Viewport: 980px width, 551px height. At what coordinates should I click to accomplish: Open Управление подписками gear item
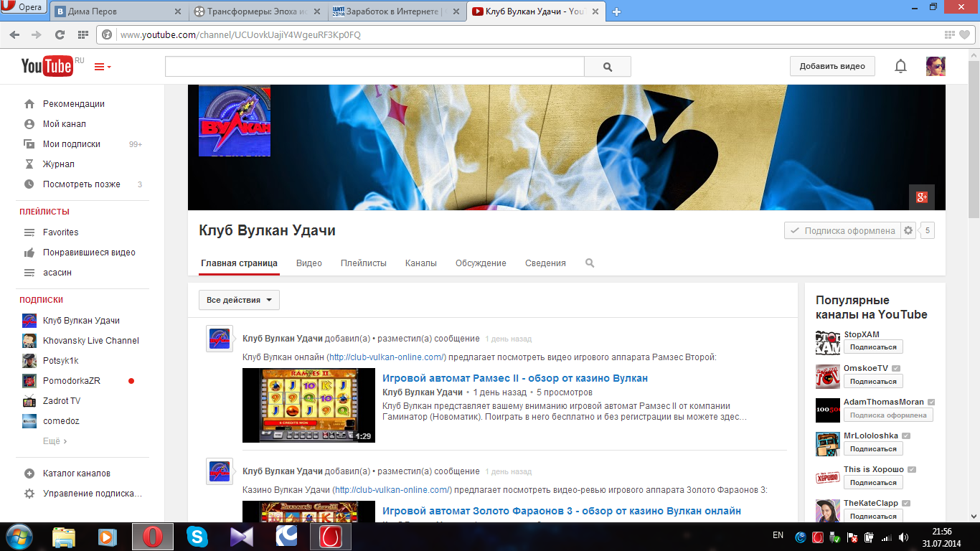point(92,494)
